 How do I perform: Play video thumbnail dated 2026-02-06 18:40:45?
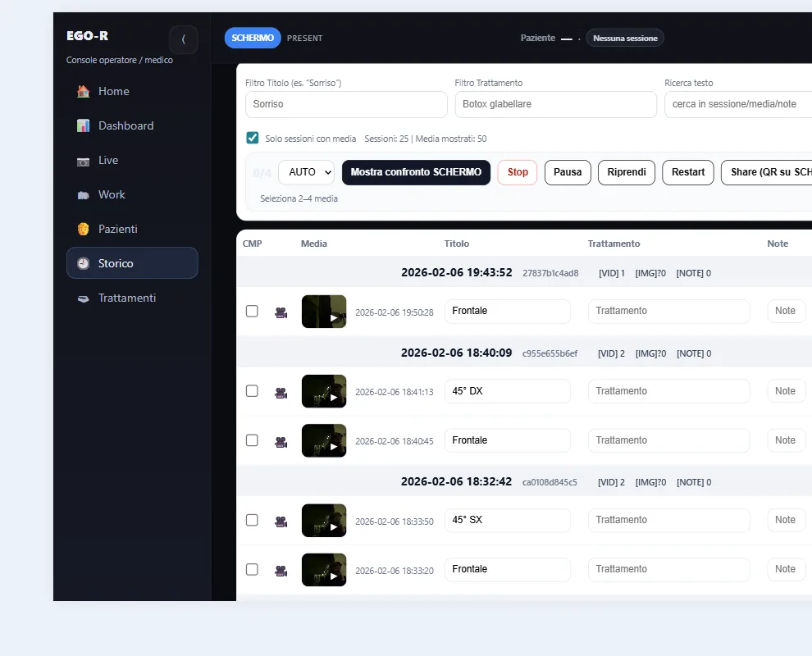[x=324, y=440]
